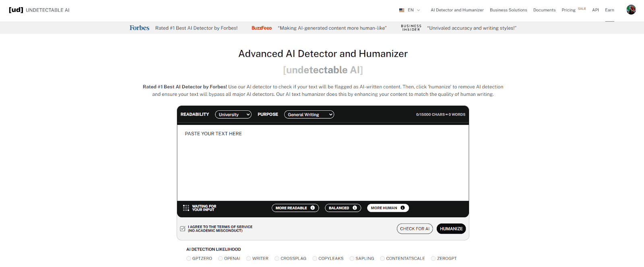The width and height of the screenshot is (644, 267).
Task: Open AI Detector and Humanizer menu
Action: (457, 10)
